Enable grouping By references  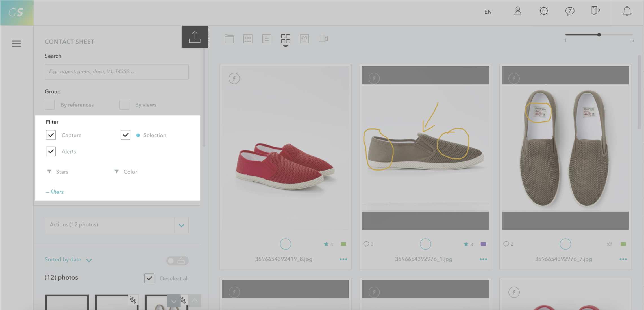(50, 105)
